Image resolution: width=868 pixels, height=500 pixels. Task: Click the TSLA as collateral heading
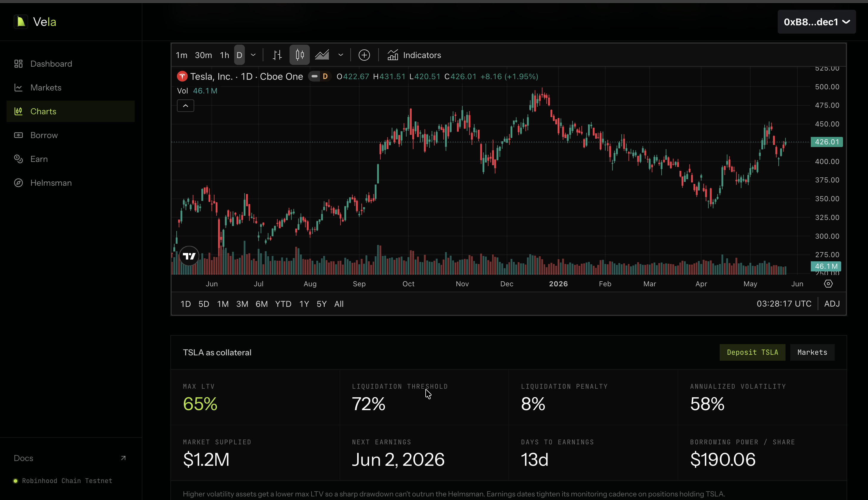tap(217, 353)
